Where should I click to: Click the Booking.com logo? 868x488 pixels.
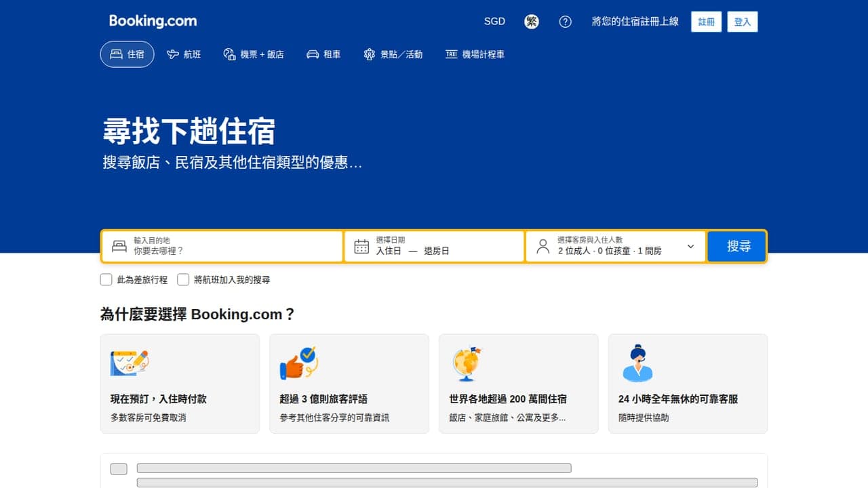(x=153, y=21)
